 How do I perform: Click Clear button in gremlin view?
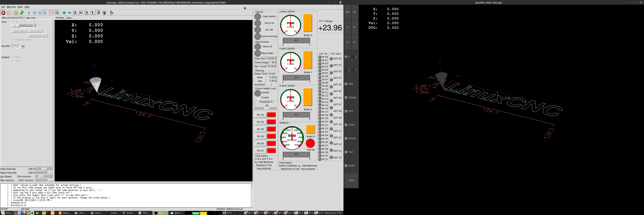tap(351, 180)
